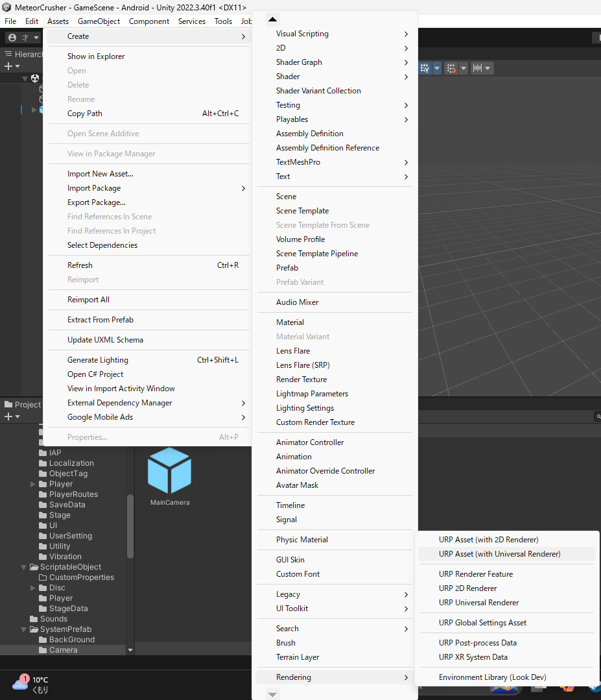Expand the Player folder under ObjectTag
601x700 pixels.
(x=32, y=484)
